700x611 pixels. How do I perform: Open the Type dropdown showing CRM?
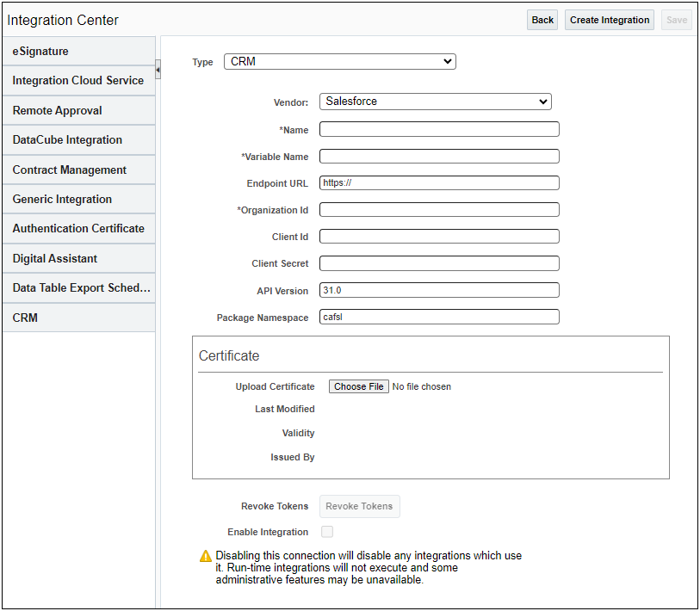point(339,61)
